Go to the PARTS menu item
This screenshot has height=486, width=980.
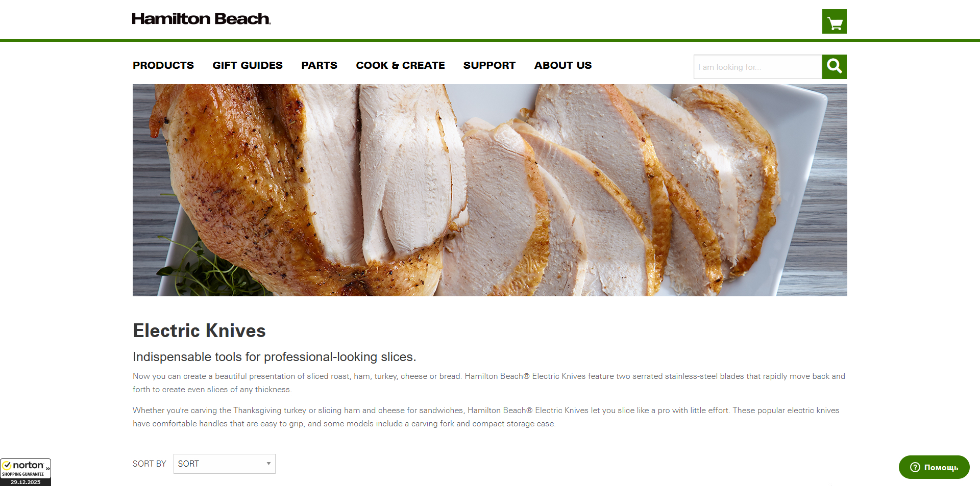pos(319,65)
